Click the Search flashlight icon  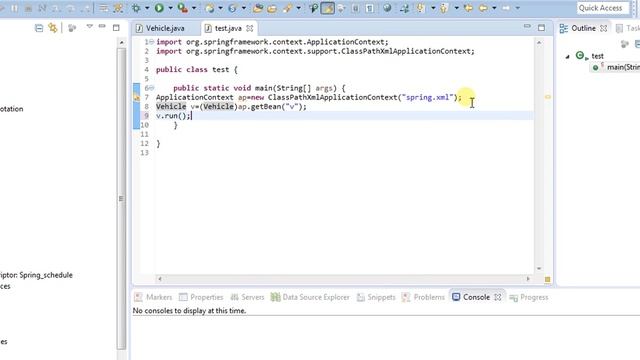tap(287, 8)
